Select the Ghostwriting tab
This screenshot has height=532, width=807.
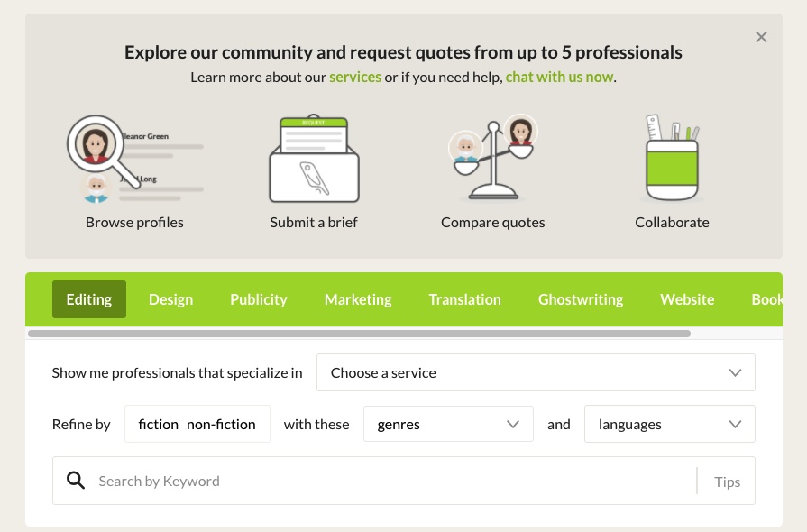(580, 299)
